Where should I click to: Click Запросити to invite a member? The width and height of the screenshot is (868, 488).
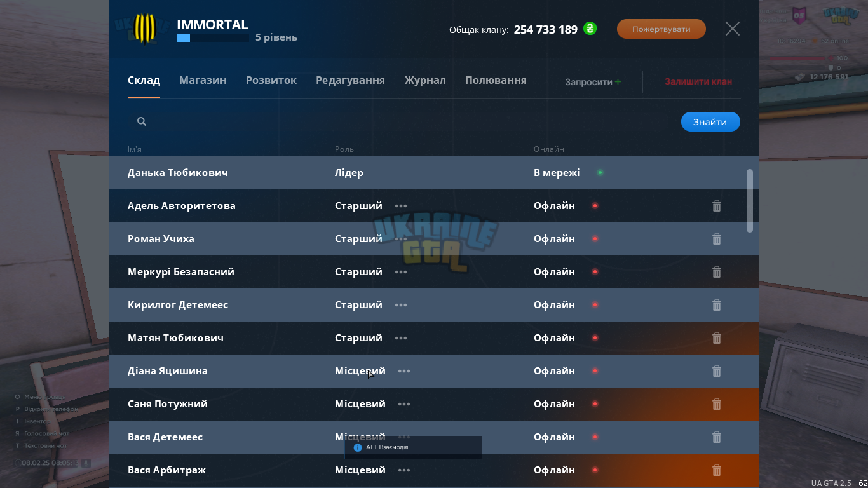pos(593,82)
